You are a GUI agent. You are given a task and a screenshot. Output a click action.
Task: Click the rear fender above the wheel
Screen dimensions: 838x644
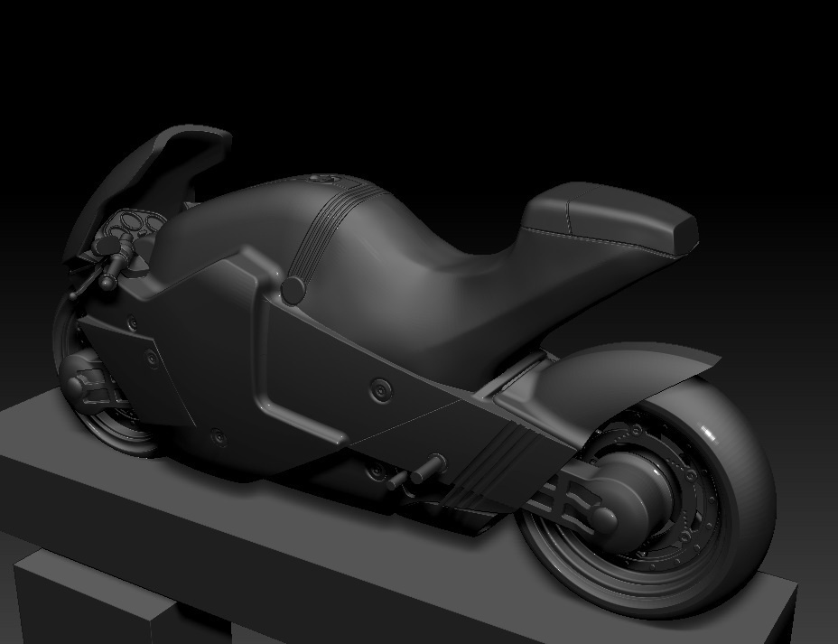click(630, 374)
